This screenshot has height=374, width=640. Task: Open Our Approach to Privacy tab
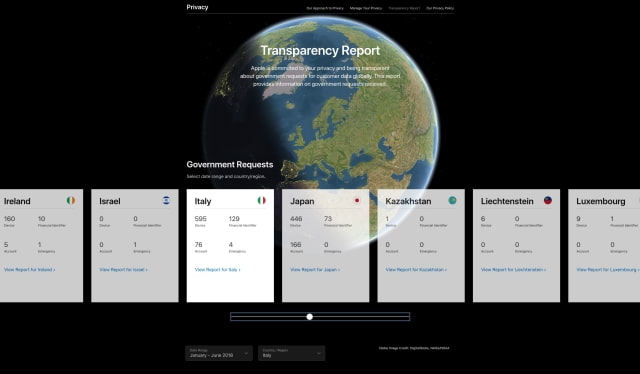[x=325, y=8]
